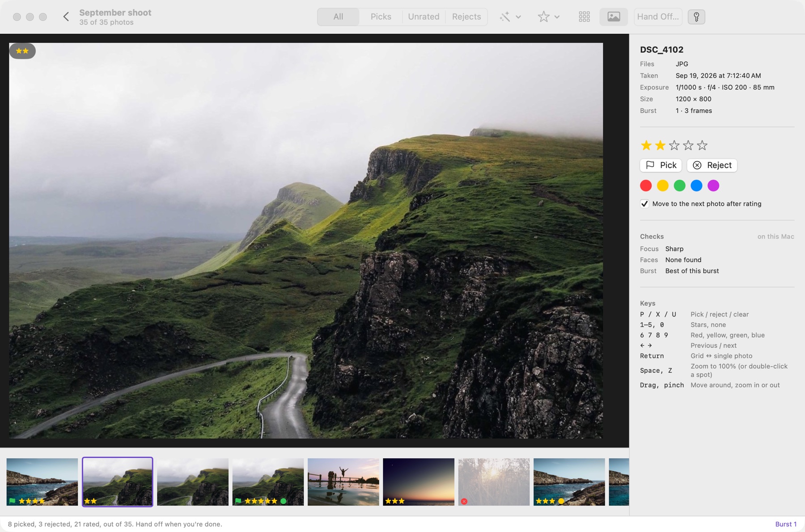This screenshot has height=532, width=805.
Task: Select the Unrated filter tab
Action: tap(424, 17)
